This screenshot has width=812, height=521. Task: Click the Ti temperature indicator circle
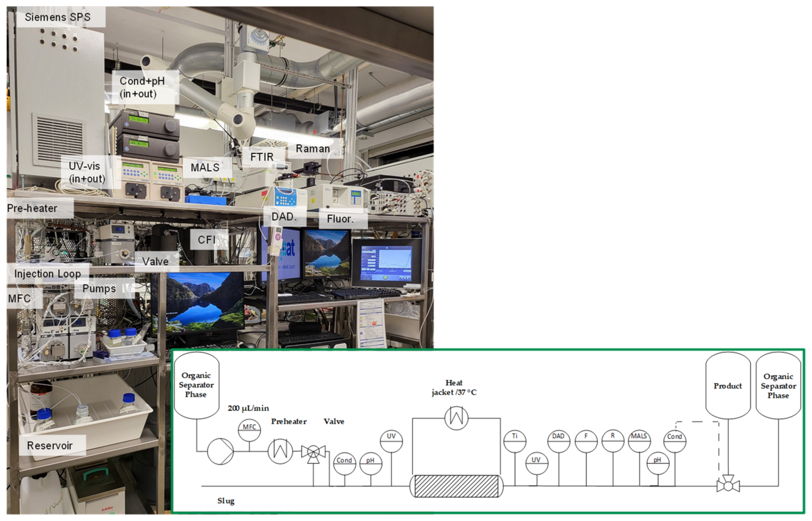pyautogui.click(x=514, y=441)
